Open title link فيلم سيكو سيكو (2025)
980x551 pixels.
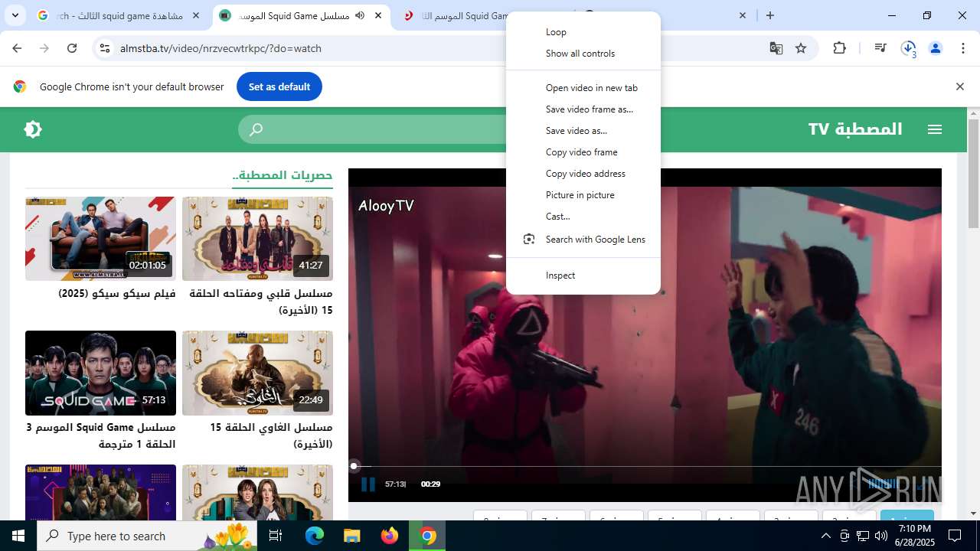117,294
